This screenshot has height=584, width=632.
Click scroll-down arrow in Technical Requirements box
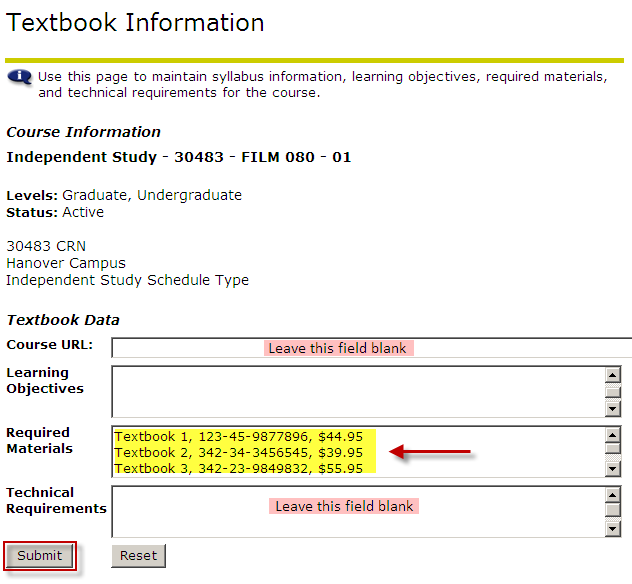pyautogui.click(x=612, y=529)
